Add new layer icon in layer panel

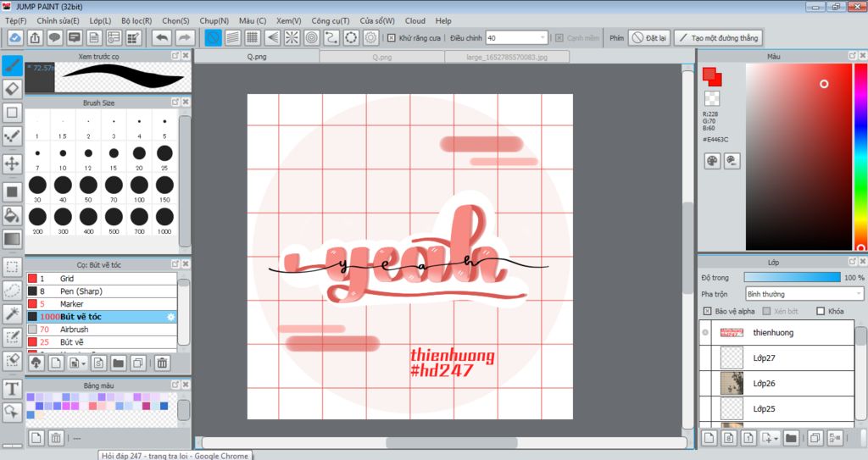click(709, 438)
